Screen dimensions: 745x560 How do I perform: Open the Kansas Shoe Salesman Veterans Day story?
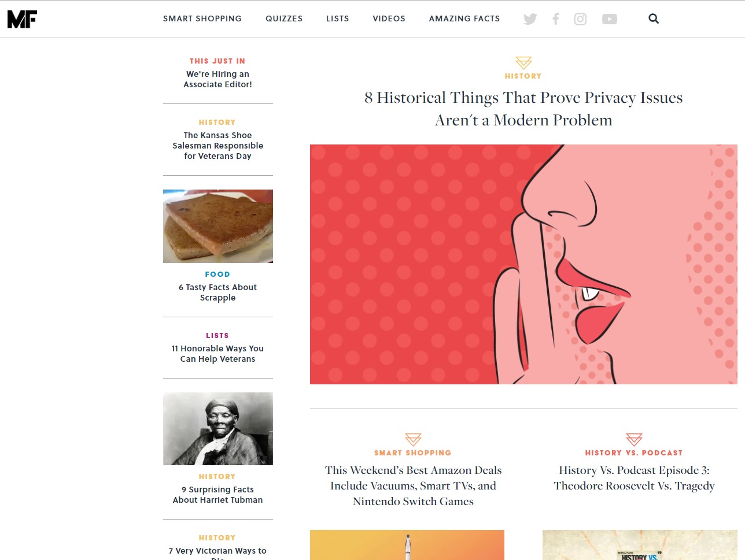217,146
